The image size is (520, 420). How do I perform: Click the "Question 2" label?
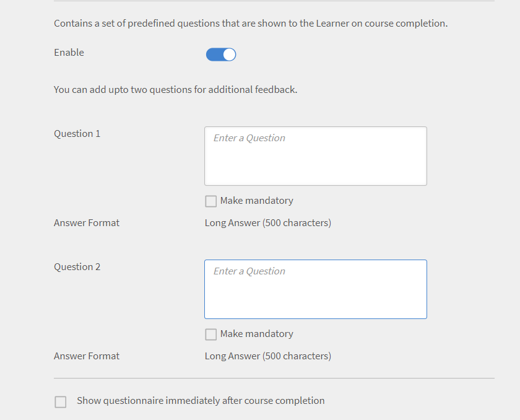click(77, 267)
